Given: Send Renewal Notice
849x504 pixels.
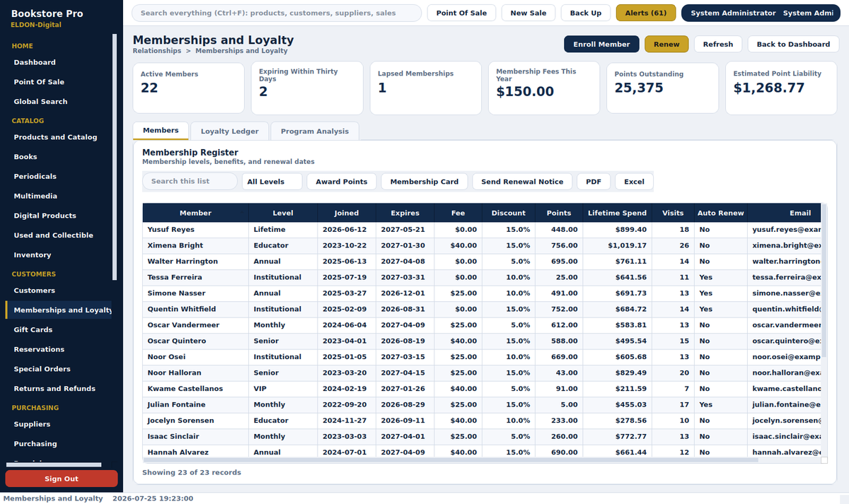Looking at the screenshot, I should pyautogui.click(x=522, y=182).
